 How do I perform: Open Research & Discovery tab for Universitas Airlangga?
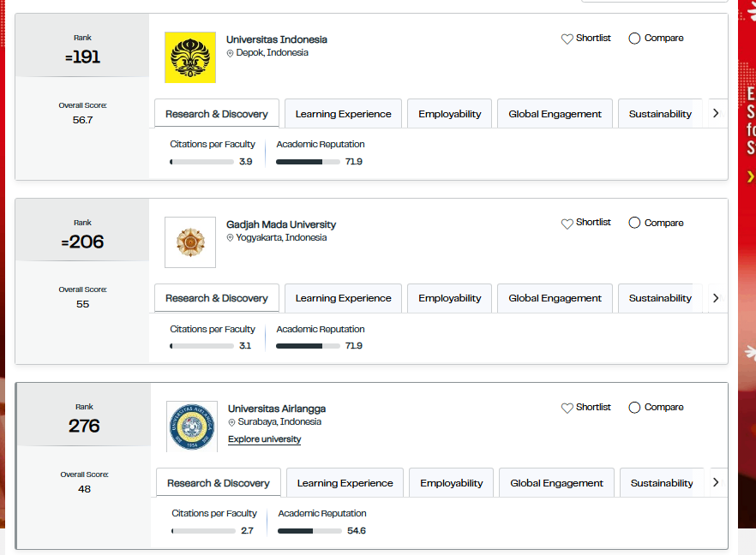219,483
